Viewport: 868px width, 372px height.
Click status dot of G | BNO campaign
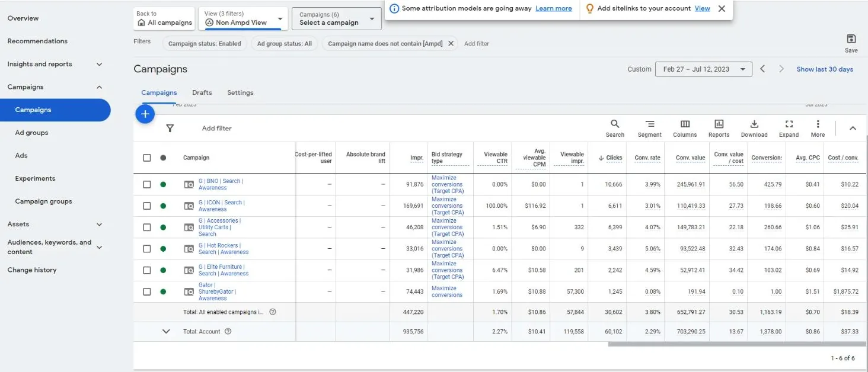[x=163, y=184]
